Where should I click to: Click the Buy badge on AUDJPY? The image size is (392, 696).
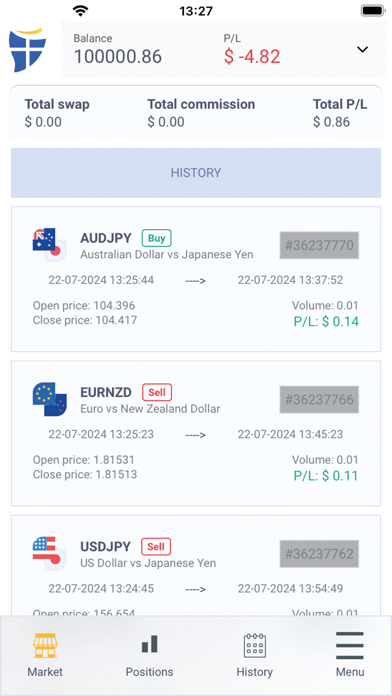(157, 238)
